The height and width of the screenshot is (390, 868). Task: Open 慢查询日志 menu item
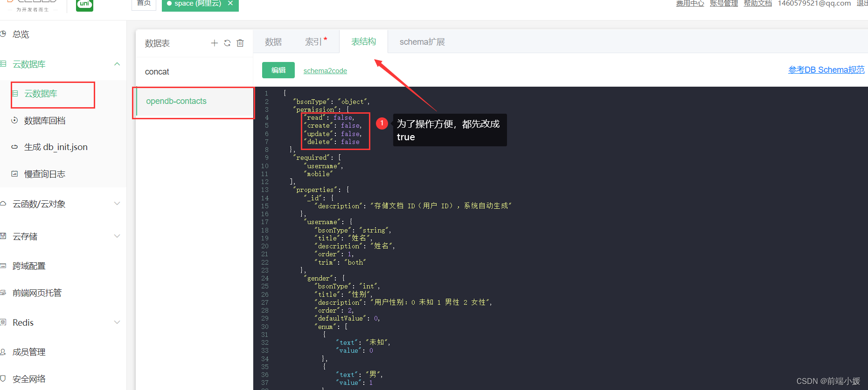[45, 174]
